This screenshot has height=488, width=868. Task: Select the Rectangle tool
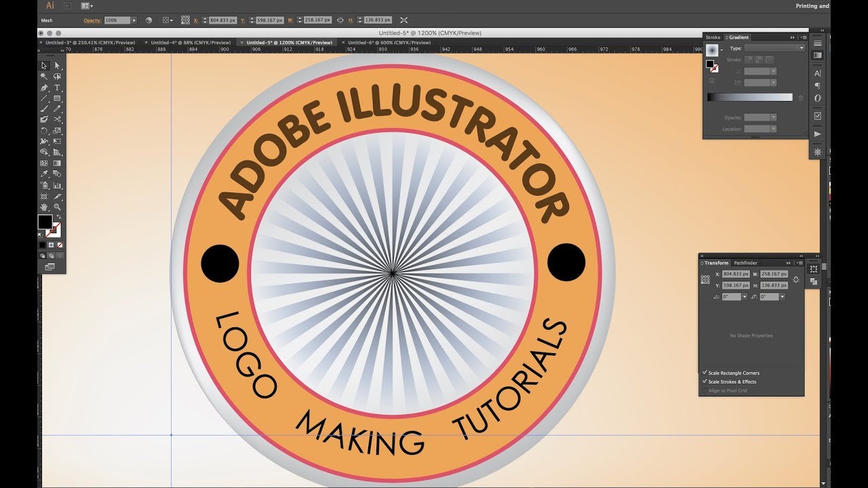pos(58,98)
